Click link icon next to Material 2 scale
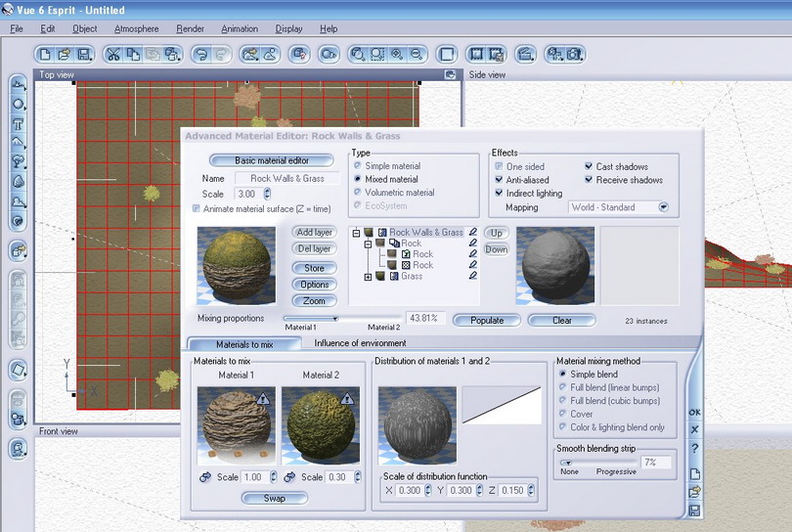792x532 pixels. [289, 477]
